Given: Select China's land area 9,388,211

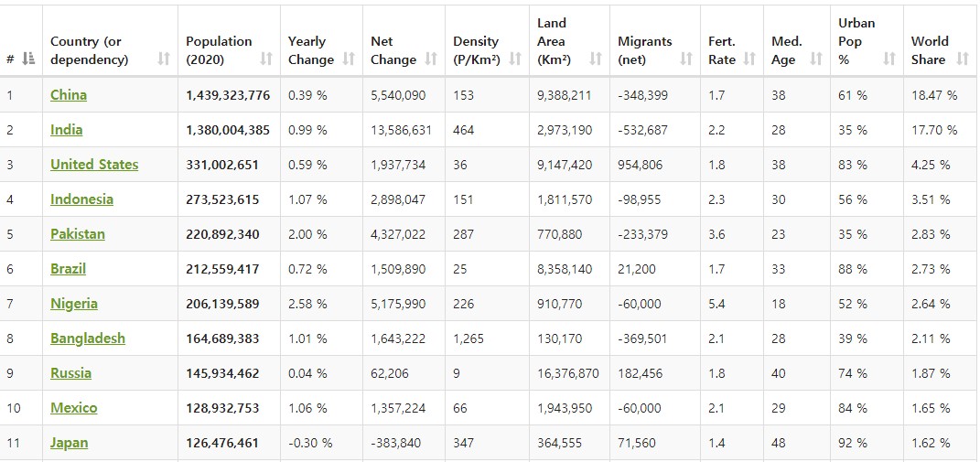Looking at the screenshot, I should pos(564,96).
